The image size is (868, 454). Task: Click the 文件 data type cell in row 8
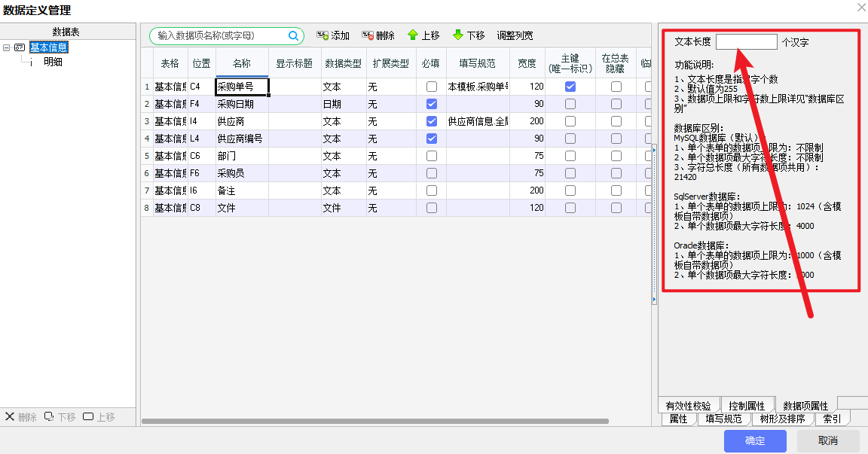point(344,208)
